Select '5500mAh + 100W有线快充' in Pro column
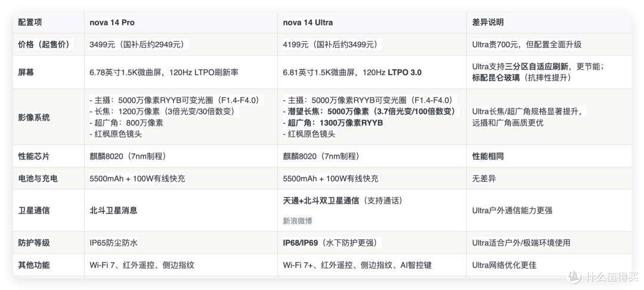 (137, 178)
